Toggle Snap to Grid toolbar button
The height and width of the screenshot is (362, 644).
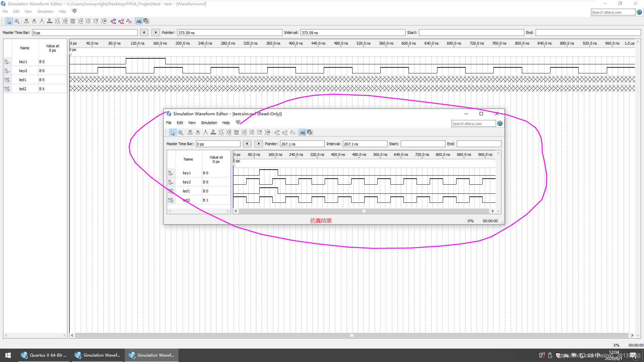[139, 21]
